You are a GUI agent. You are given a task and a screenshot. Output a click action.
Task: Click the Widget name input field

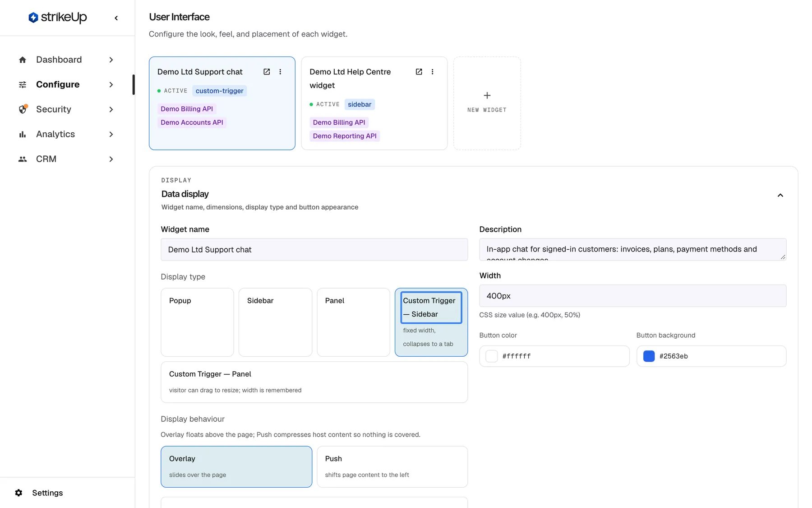pos(314,250)
